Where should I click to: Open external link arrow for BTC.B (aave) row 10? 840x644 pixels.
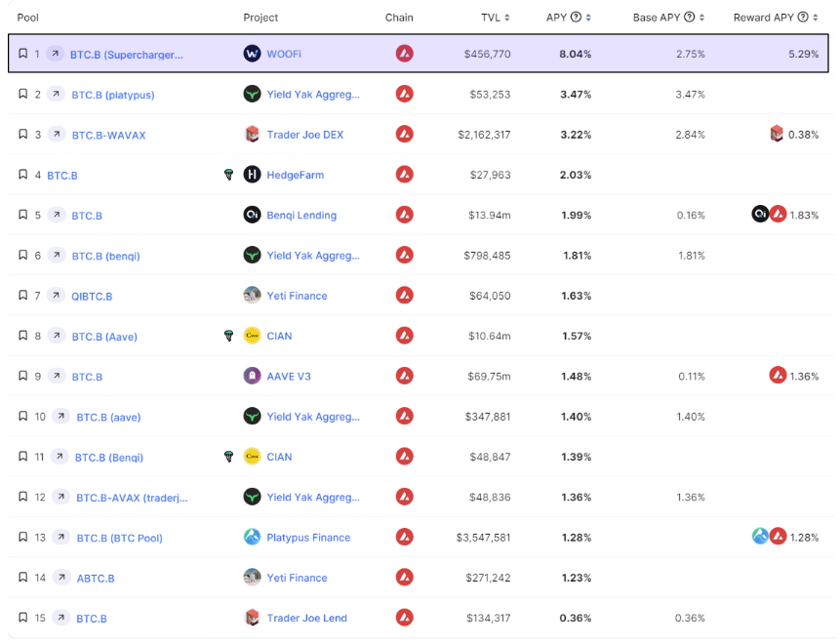61,417
